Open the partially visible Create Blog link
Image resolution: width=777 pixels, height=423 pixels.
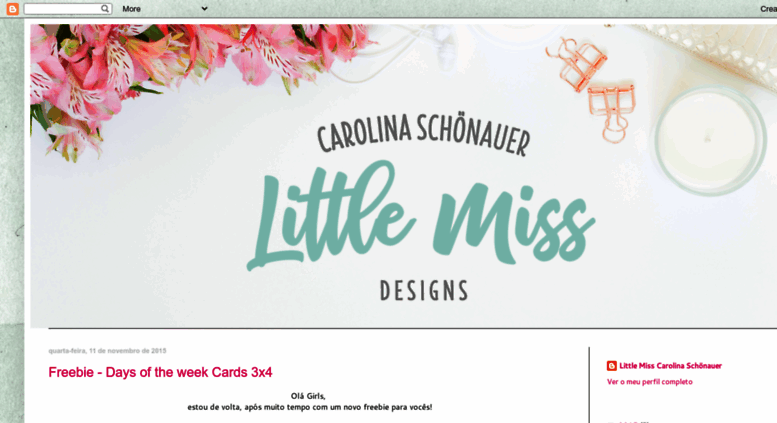(x=769, y=8)
